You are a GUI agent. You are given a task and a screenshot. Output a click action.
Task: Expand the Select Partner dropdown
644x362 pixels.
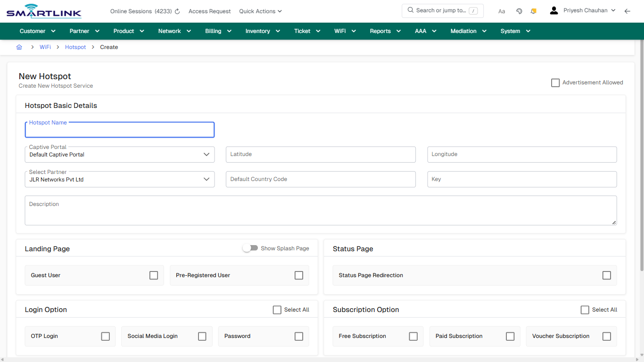pos(120,180)
